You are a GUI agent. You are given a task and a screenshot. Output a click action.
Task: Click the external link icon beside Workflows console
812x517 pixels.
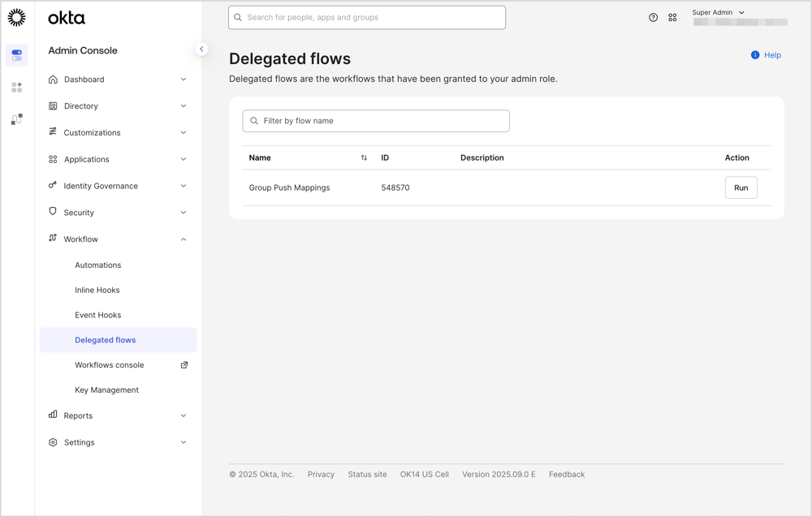click(184, 365)
